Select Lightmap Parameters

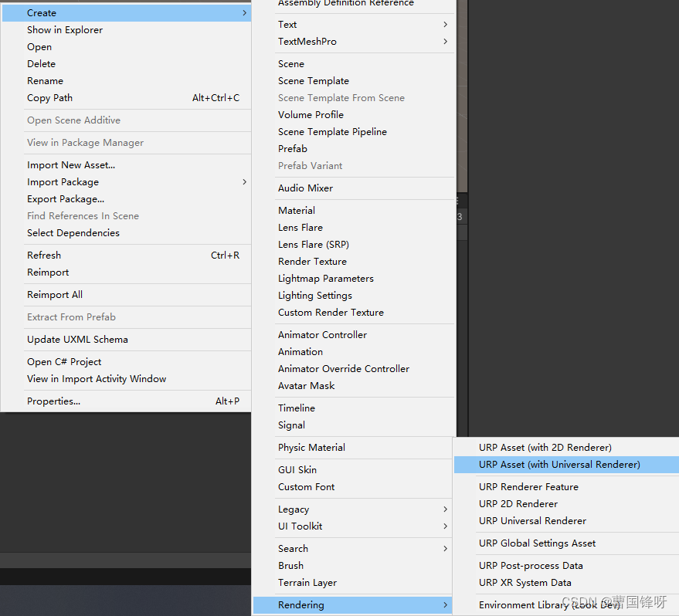coord(354,279)
